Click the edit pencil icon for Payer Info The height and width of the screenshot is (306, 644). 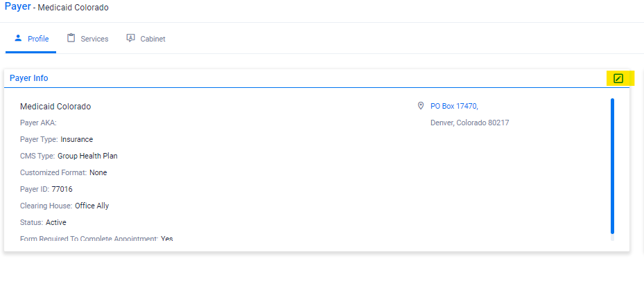point(618,78)
